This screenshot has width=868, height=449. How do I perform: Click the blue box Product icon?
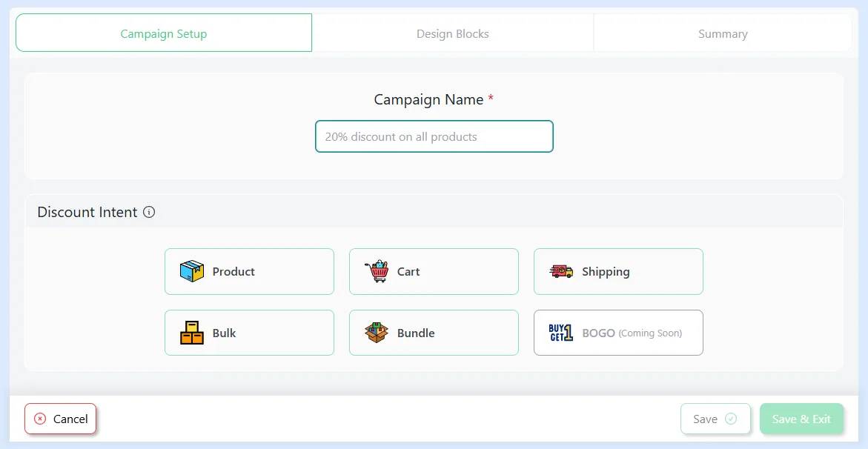tap(192, 271)
